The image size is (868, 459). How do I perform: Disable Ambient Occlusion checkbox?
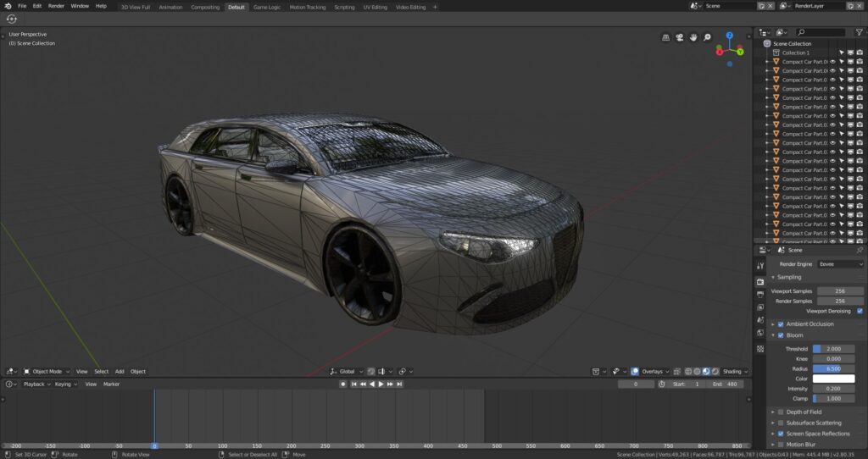pyautogui.click(x=781, y=324)
